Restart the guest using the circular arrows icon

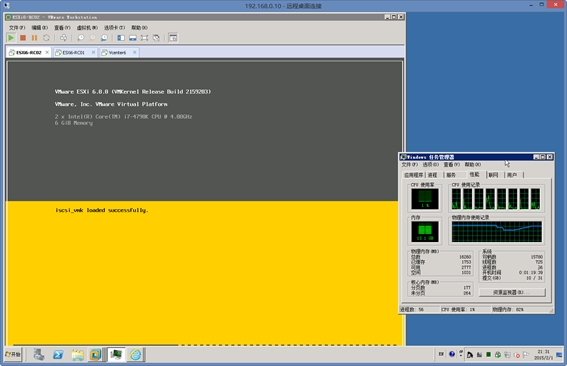click(x=46, y=38)
